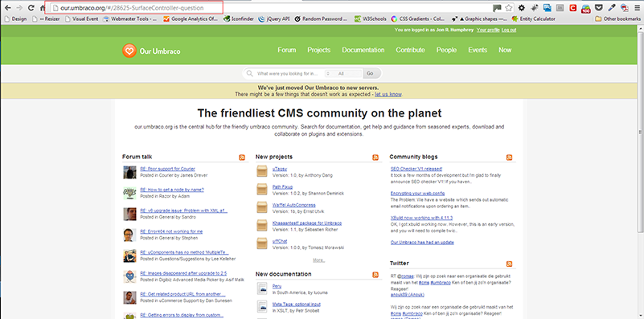The image size is (644, 319).
Task: Click the search field What were you looking for
Action: tap(289, 73)
